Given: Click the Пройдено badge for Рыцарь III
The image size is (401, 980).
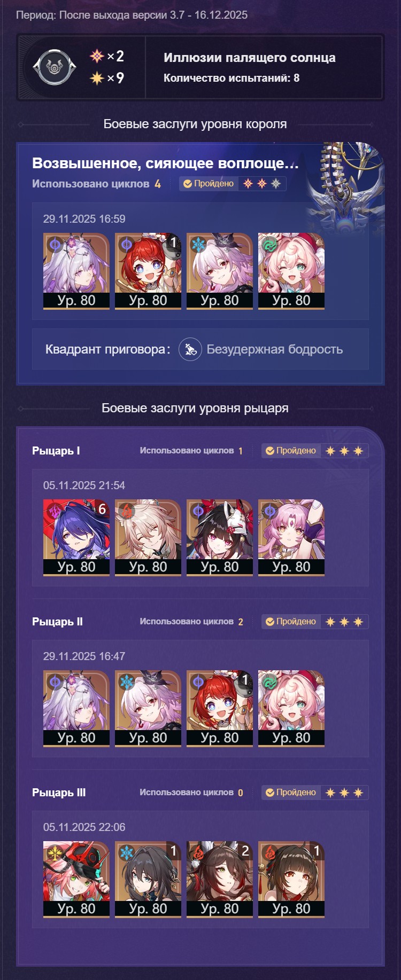Looking at the screenshot, I should point(291,793).
